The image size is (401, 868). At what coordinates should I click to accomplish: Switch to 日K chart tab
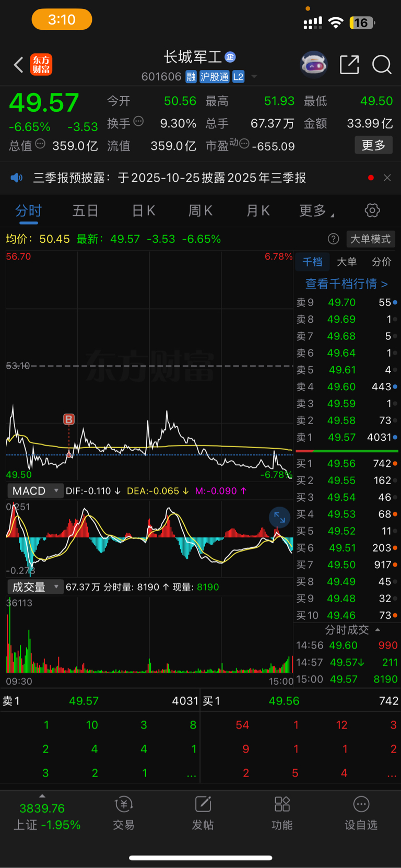(x=143, y=211)
